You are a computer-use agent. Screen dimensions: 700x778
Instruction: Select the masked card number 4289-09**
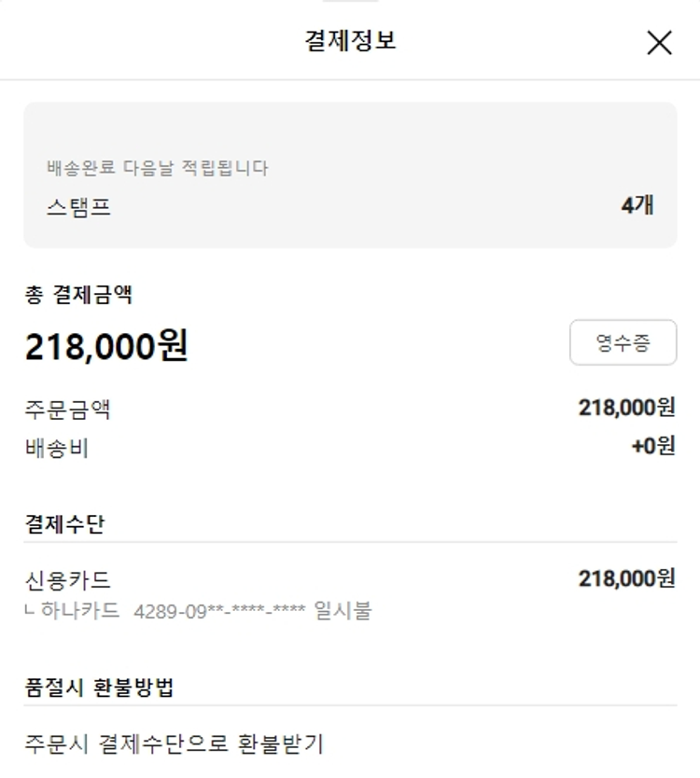point(220,612)
